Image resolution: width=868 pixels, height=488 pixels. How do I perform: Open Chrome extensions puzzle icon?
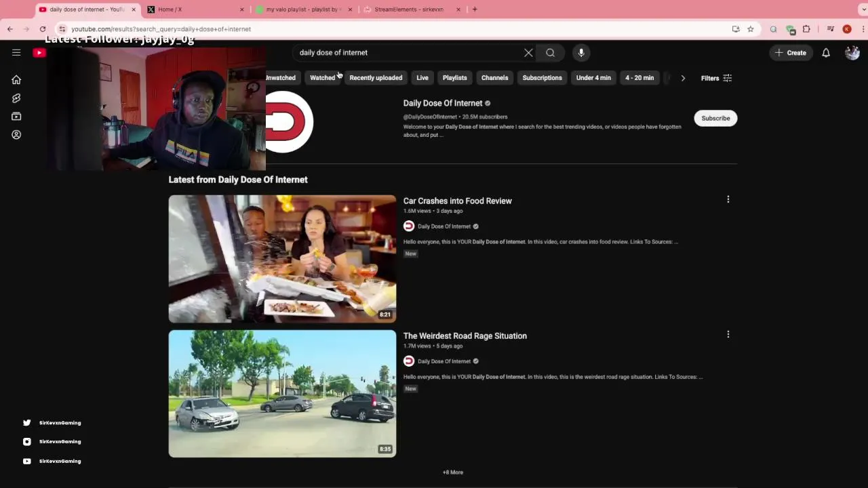[806, 29]
